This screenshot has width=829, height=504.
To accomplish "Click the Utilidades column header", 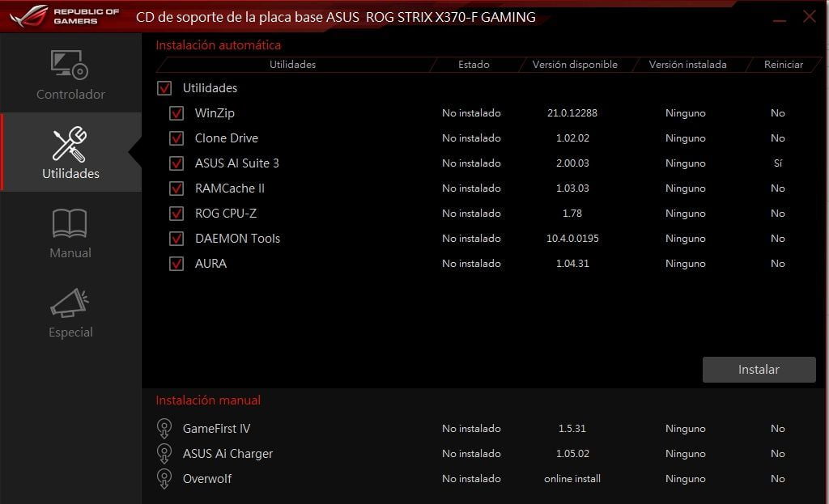I will coord(292,65).
